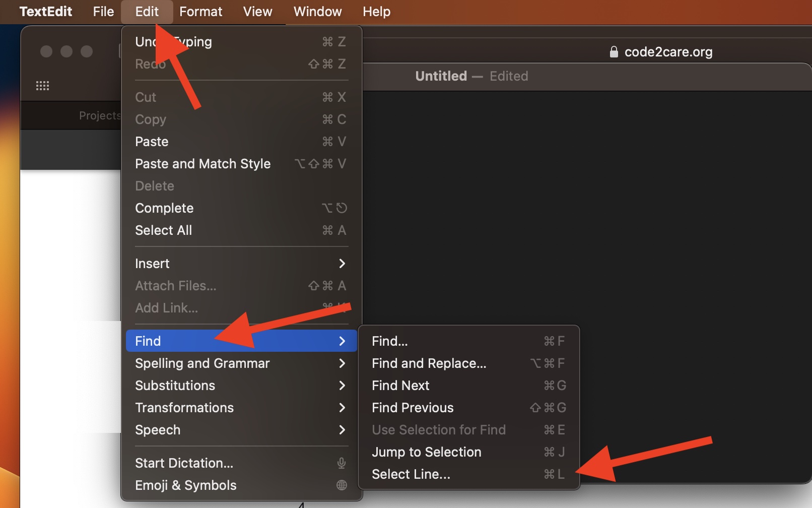Choose Jump to Selection
Screen dimensions: 812x508
pyautogui.click(x=426, y=452)
